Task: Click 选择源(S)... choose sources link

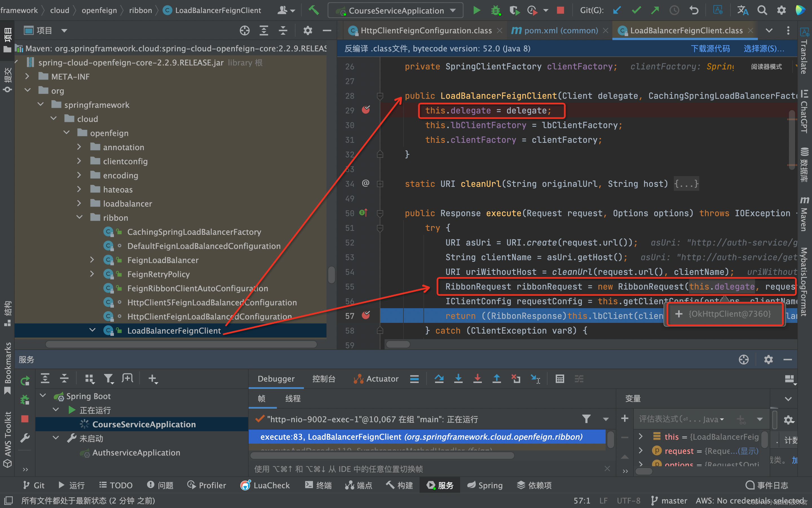Action: tap(764, 49)
